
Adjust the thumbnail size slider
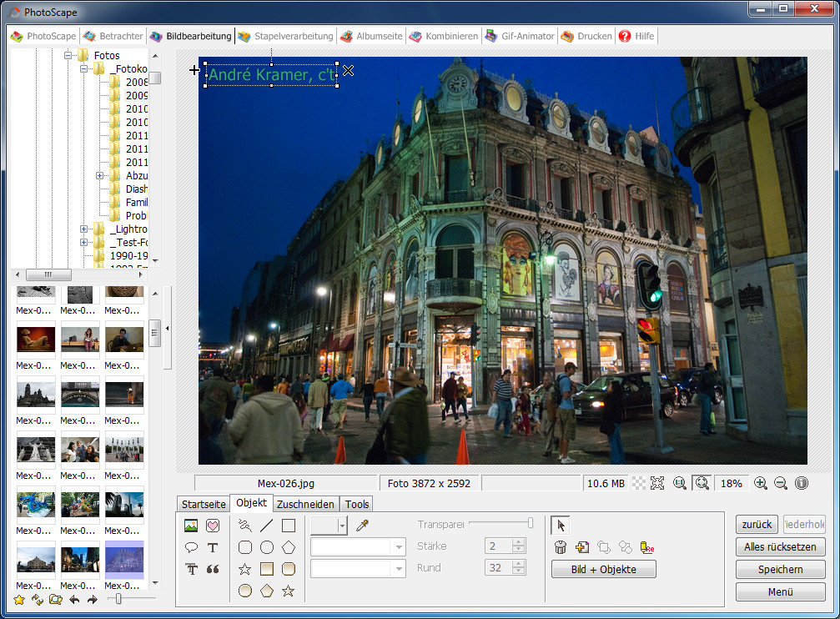pos(118,599)
